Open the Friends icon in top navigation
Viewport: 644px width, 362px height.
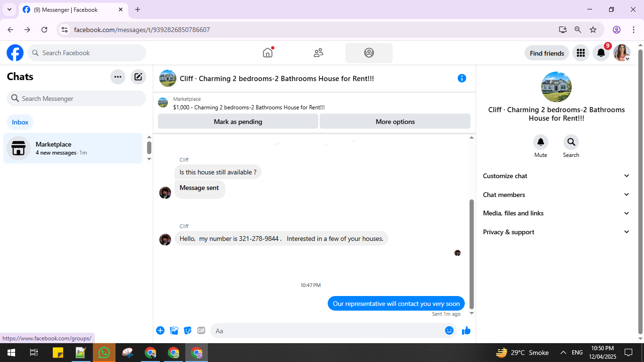click(x=318, y=53)
